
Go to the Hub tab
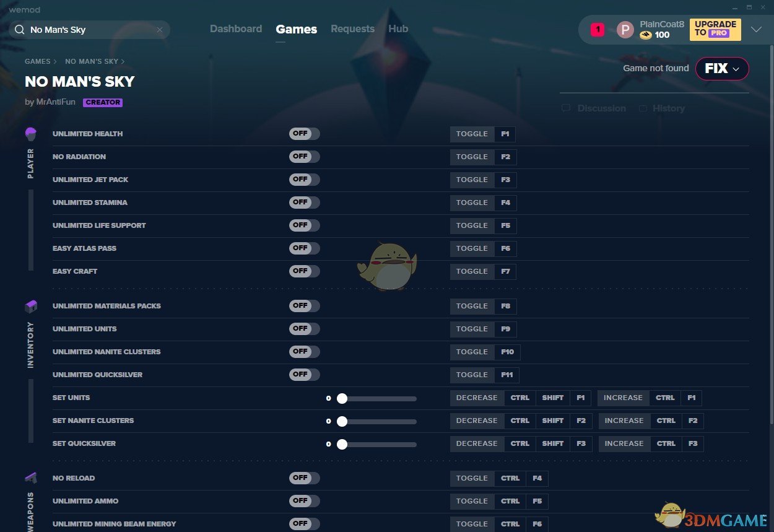(398, 29)
